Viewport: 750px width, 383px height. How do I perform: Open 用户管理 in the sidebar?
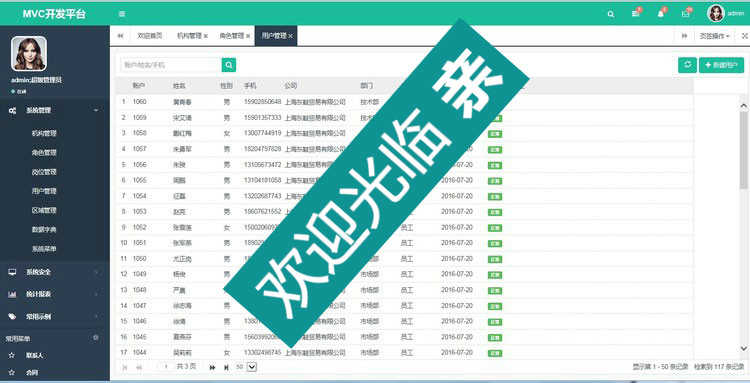(x=44, y=191)
